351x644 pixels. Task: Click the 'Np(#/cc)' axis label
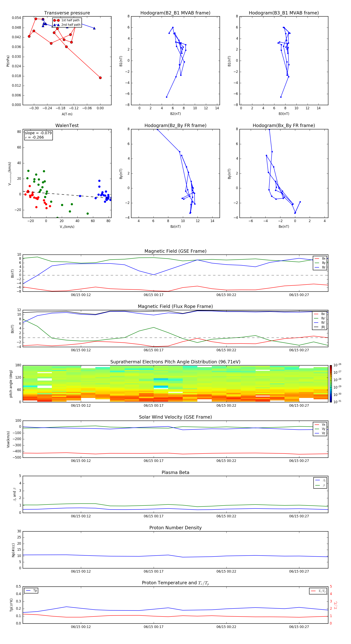click(13, 550)
